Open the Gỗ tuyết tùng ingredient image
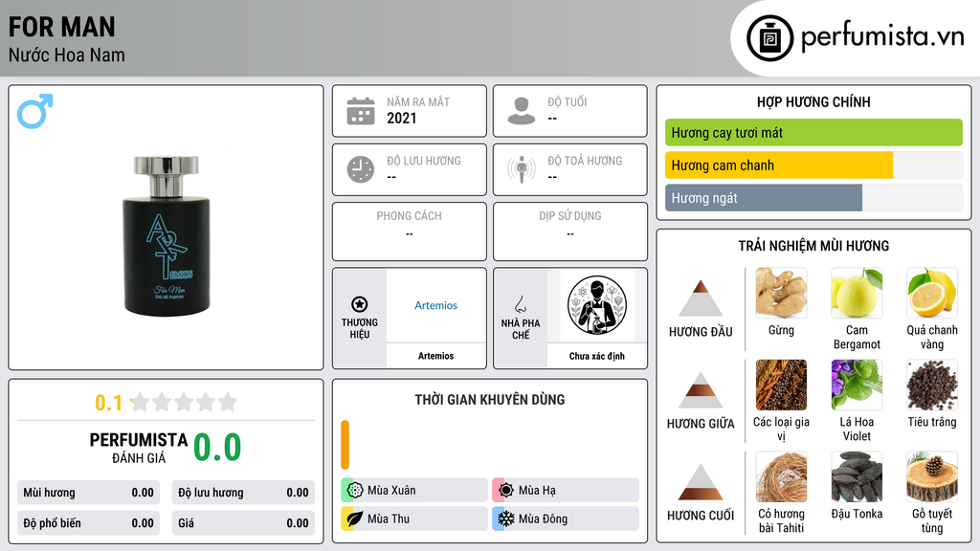Screen dimensions: 980x551 point(932,476)
